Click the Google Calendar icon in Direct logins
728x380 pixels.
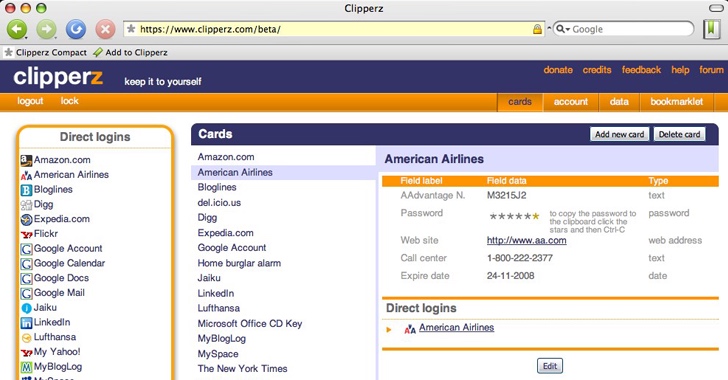(x=26, y=264)
